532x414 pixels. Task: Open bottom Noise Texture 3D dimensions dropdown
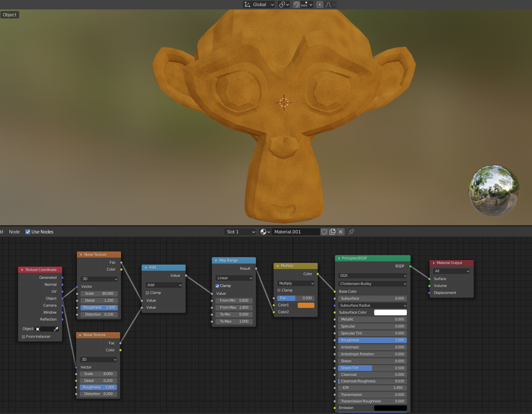[98, 359]
